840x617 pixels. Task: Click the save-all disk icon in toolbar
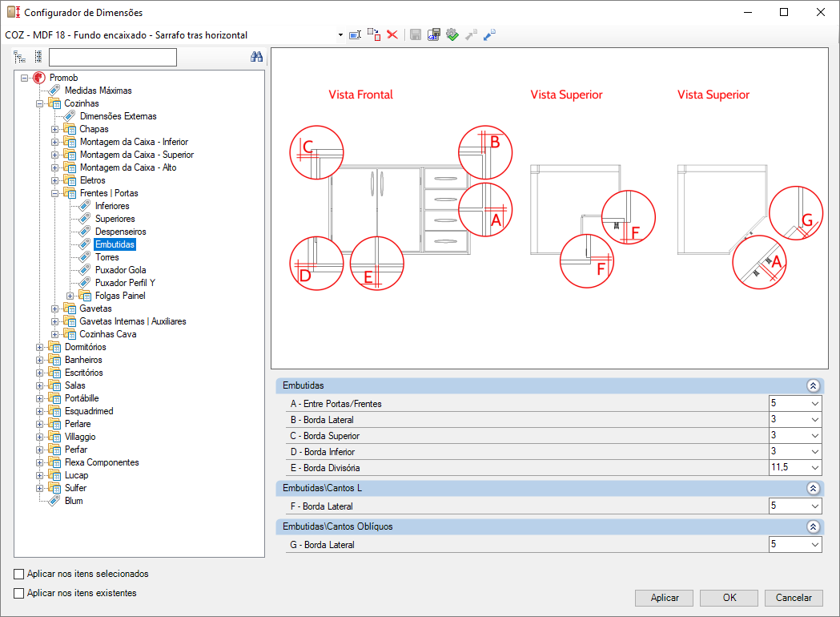(x=433, y=35)
